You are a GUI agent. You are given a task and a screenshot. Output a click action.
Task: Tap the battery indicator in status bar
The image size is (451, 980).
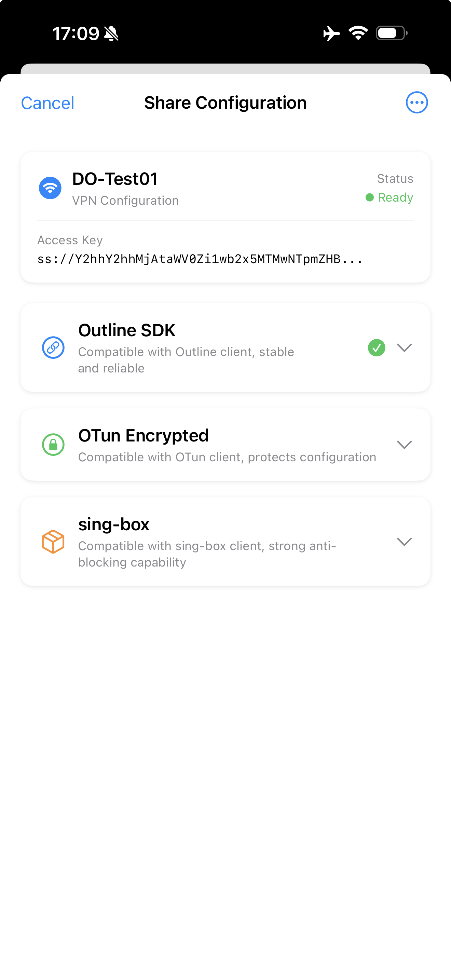391,33
